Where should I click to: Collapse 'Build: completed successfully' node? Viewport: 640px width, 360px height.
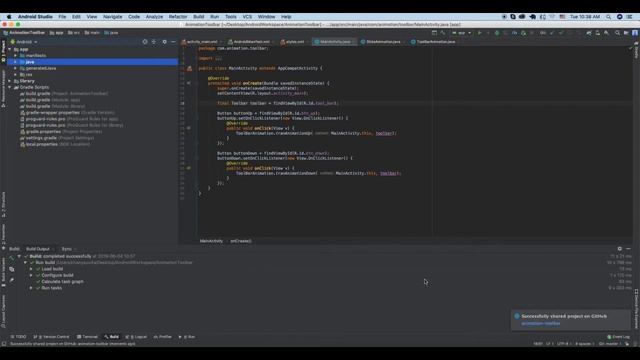coord(19,256)
